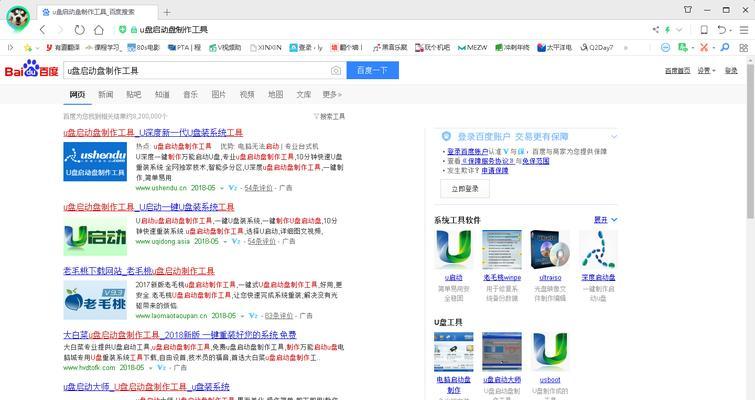Open the 更多 tab menu
755x400 pixels.
(x=332, y=94)
